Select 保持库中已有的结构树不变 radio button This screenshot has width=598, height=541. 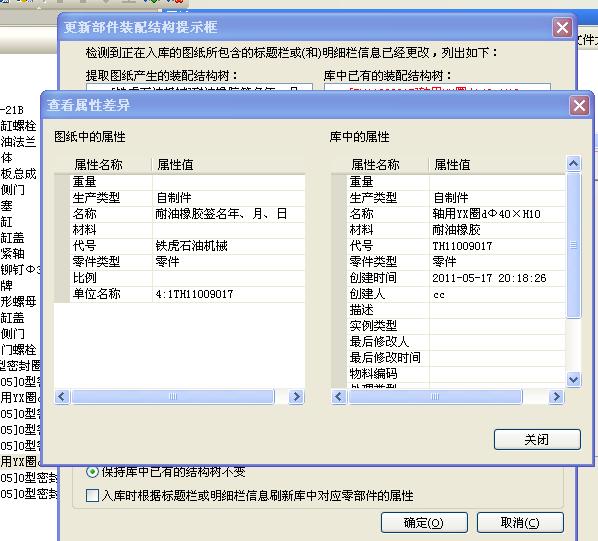92,472
